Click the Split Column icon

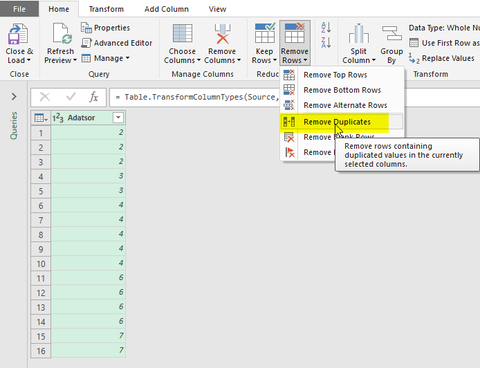point(359,34)
